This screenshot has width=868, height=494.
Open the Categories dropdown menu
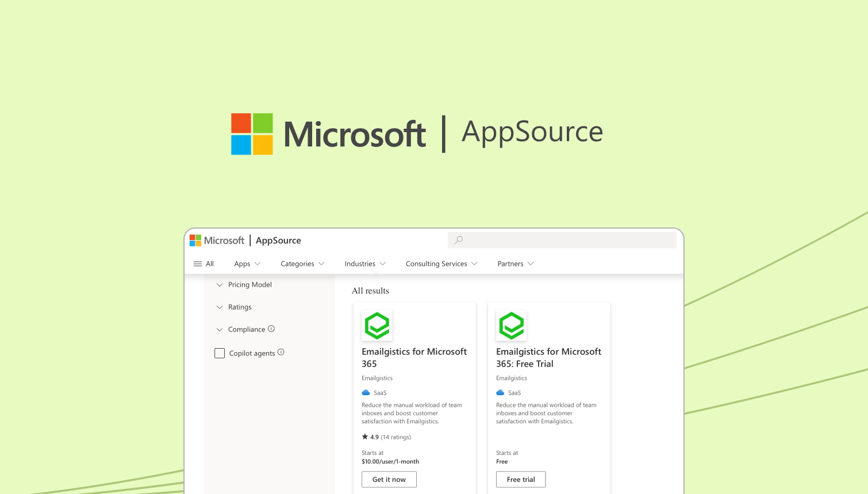[x=303, y=264]
